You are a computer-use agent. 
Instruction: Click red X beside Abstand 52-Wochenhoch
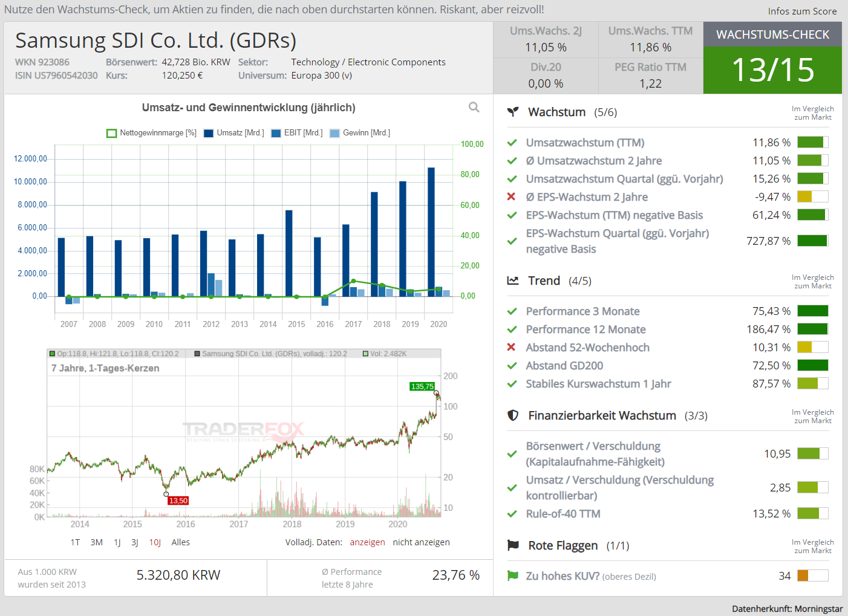point(512,347)
